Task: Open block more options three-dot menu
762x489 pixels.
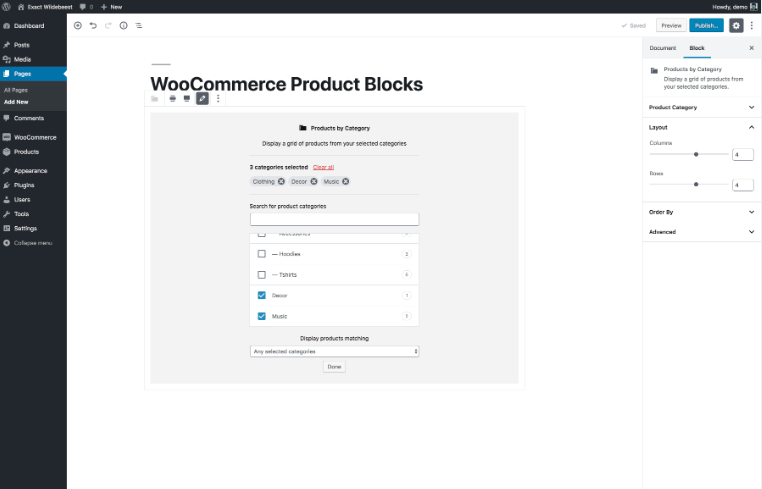Action: (x=218, y=98)
